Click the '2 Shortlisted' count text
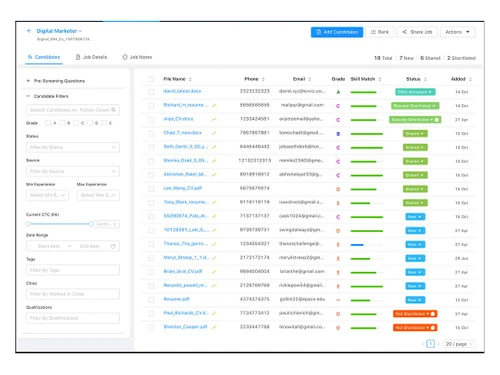This screenshot has width=500, height=375. point(461,58)
